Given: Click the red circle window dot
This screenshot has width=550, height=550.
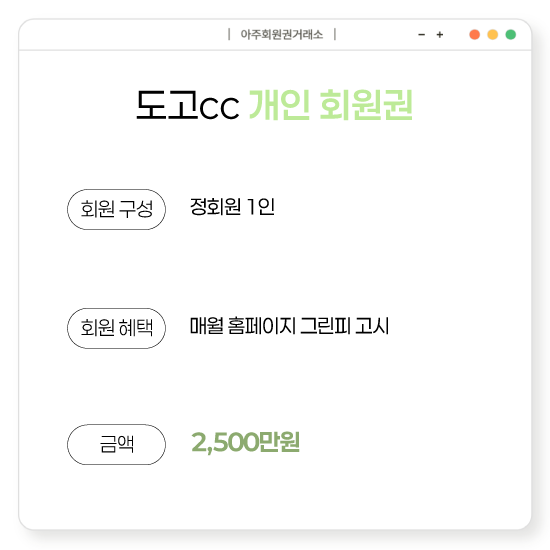Looking at the screenshot, I should [x=475, y=35].
